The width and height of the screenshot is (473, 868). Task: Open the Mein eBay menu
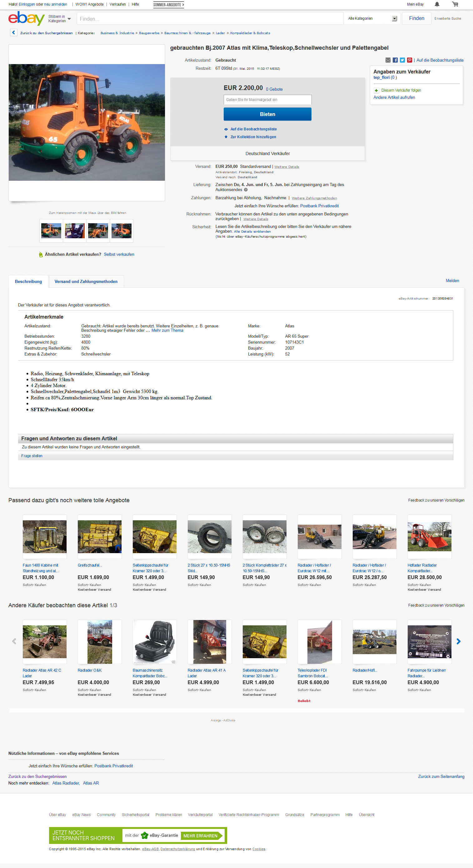point(415,4)
